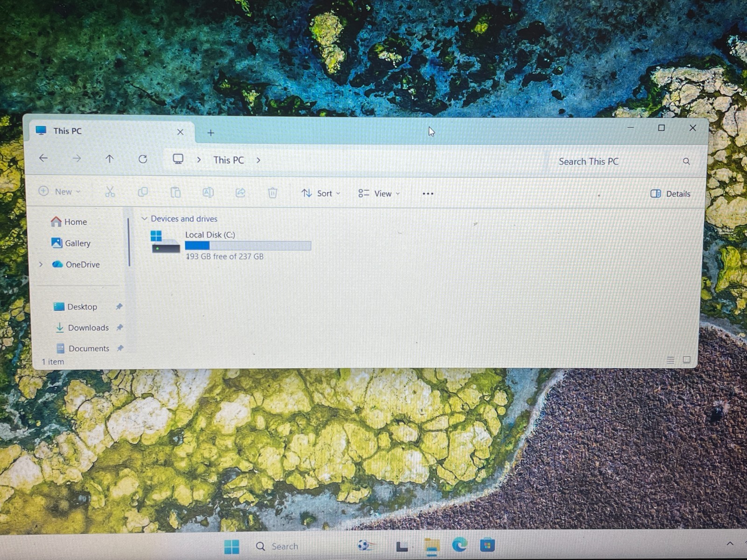
Task: Click the Rename icon in toolbar
Action: (208, 192)
